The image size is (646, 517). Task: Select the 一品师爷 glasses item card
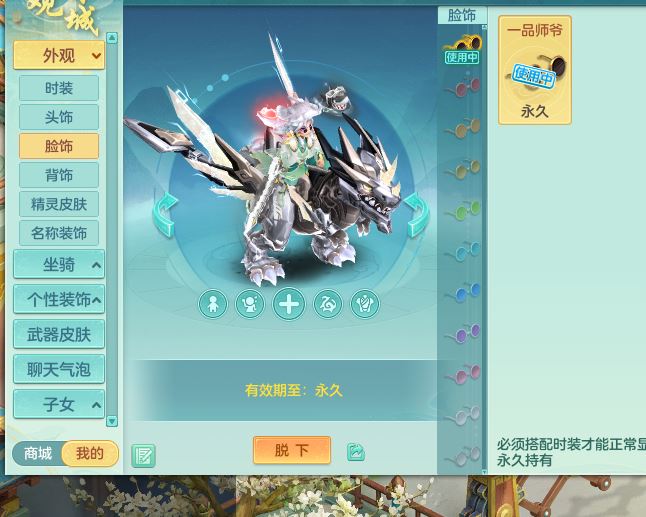535,70
